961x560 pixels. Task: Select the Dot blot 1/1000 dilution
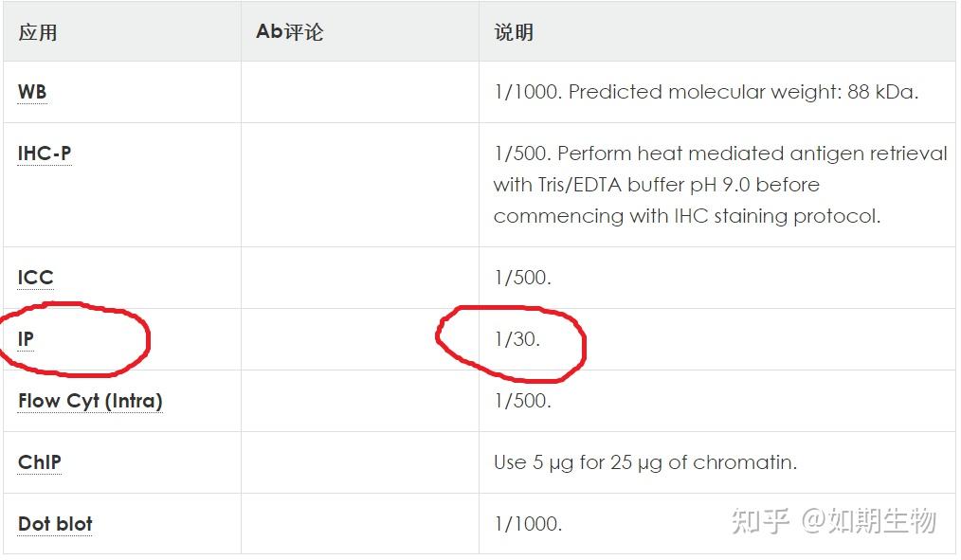coord(528,524)
